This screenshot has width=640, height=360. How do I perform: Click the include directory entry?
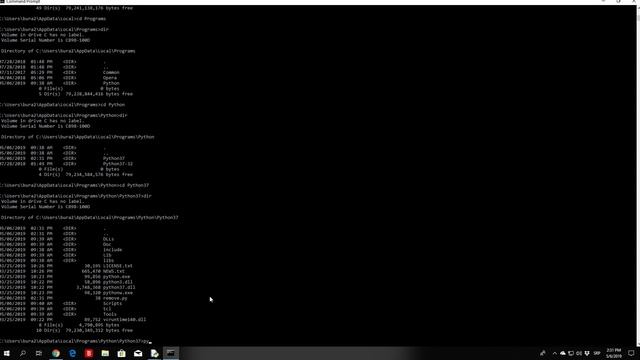(112, 250)
